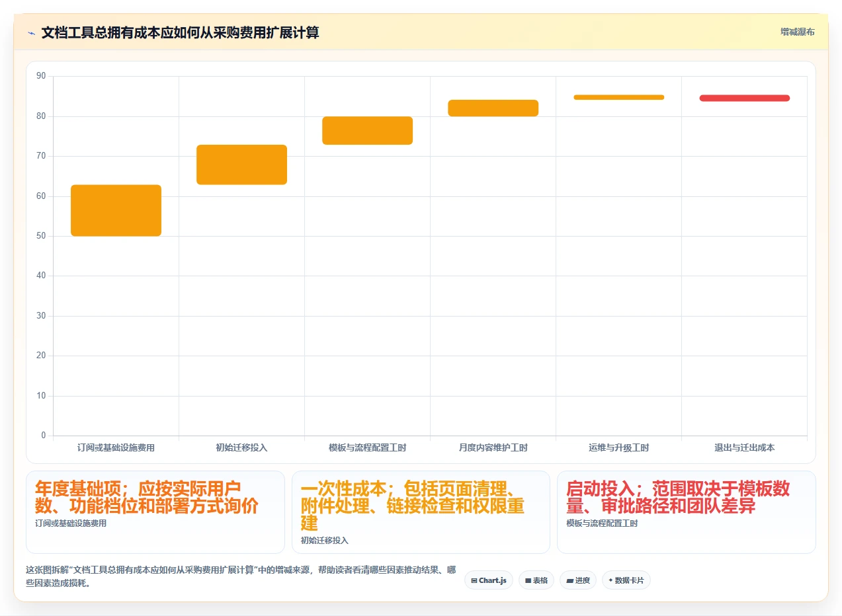Click 初始迁移投入 caption in the middle card
Image resolution: width=842 pixels, height=616 pixels.
pos(324,540)
